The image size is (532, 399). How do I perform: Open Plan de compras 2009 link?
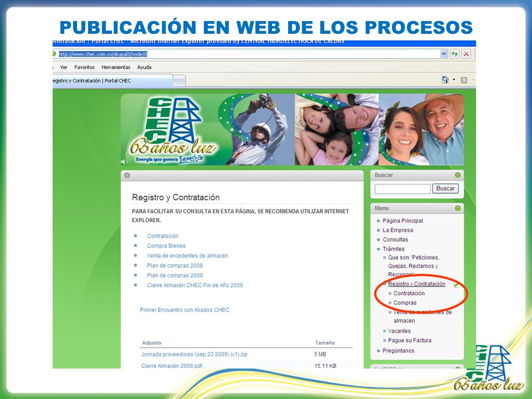pos(175,275)
